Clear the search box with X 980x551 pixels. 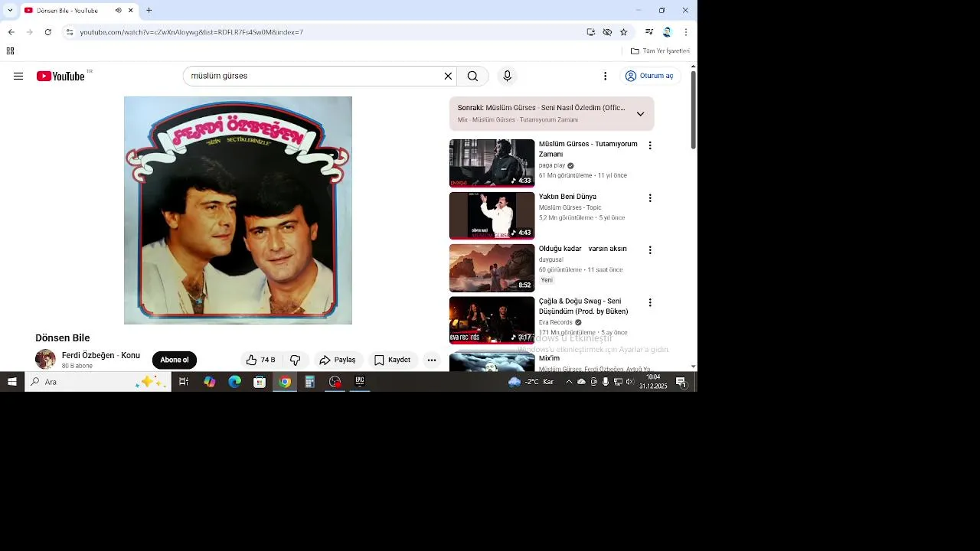[448, 76]
